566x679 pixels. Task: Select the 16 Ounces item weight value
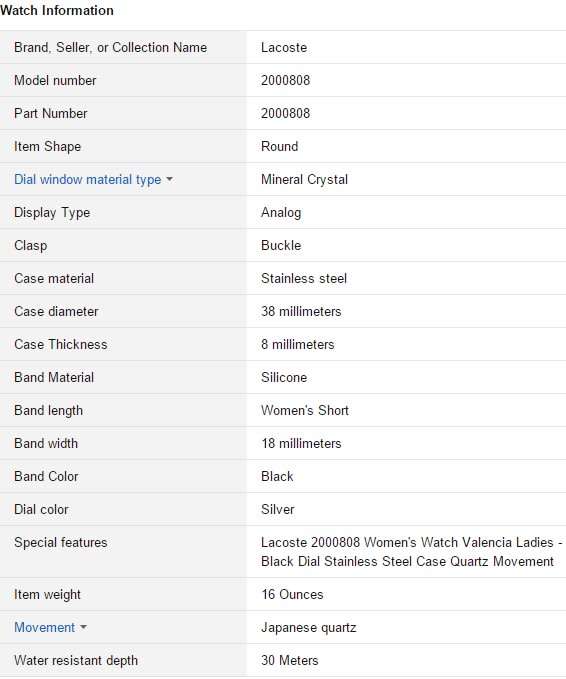[292, 595]
